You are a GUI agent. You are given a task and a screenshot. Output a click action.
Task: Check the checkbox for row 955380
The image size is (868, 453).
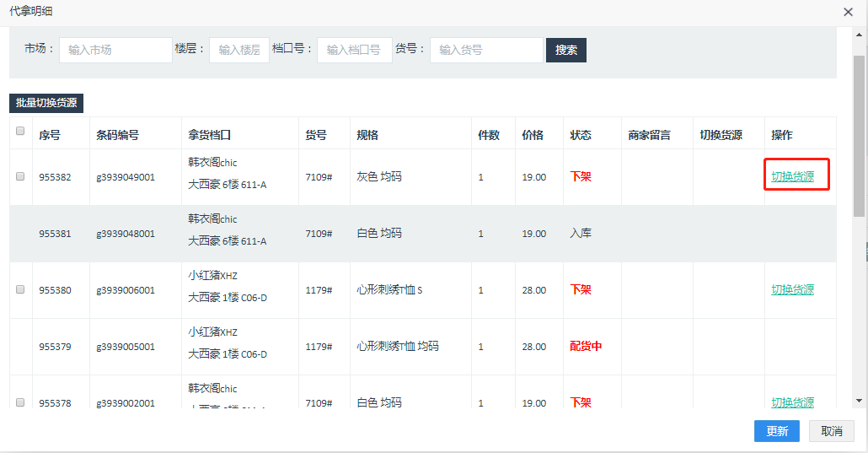[x=20, y=289]
